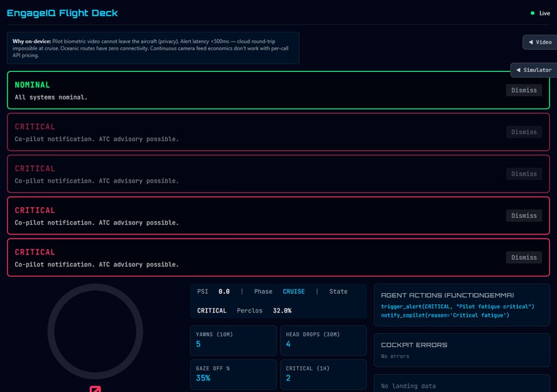Select the Critical (1H) count card

(x=323, y=374)
